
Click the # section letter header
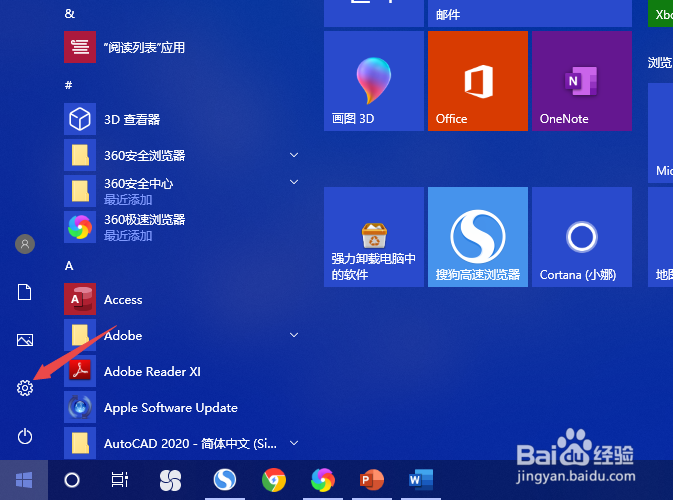tap(68, 85)
